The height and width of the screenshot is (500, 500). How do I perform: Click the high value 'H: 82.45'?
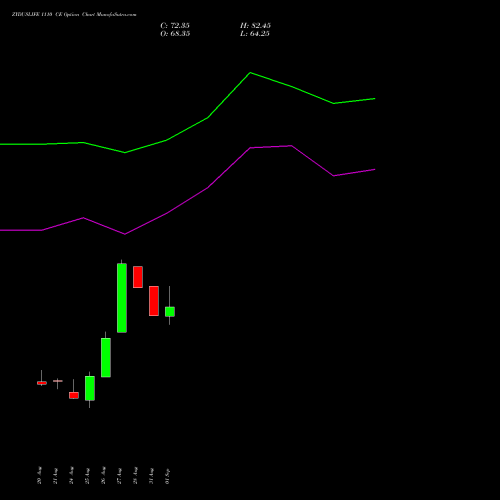pos(255,25)
